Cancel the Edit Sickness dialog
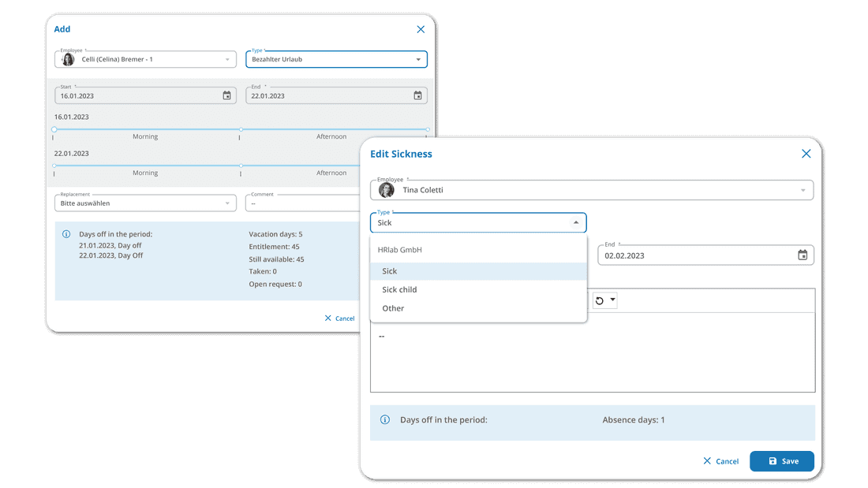This screenshot has width=868, height=488. pyautogui.click(x=720, y=460)
